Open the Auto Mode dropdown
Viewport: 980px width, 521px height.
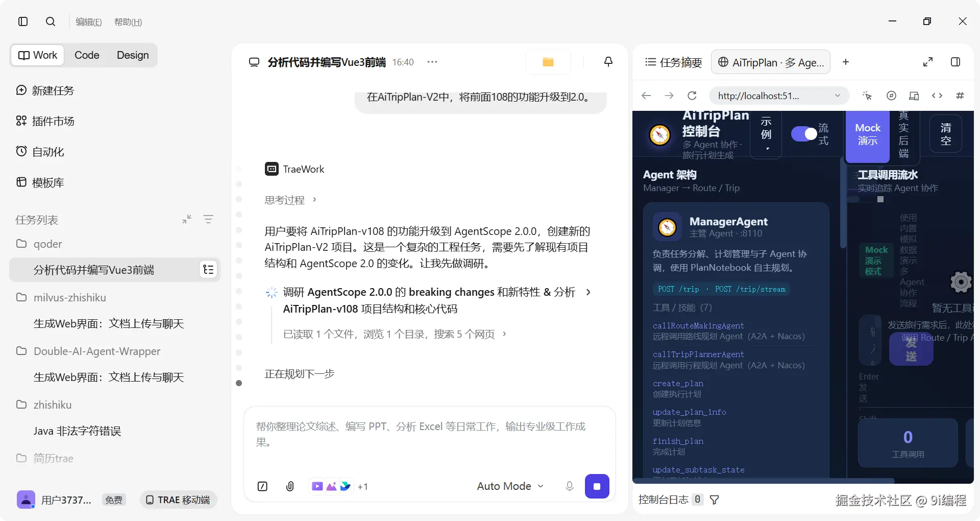tap(510, 486)
